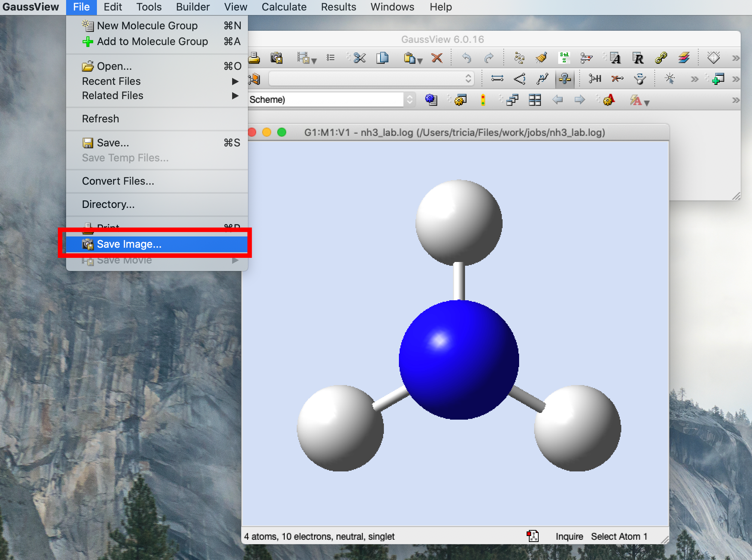Select Convert Files... menu entry
Image resolution: width=752 pixels, height=560 pixels.
118,181
